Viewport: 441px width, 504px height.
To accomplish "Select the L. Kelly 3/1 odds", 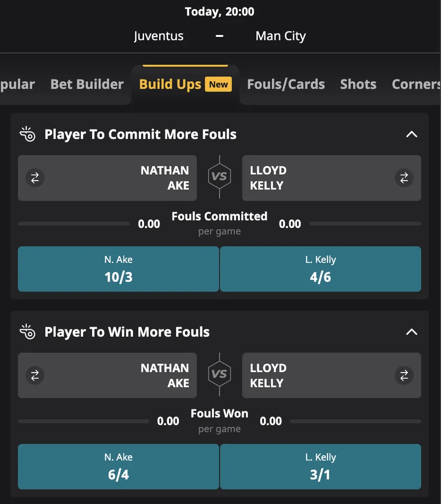I will point(321,467).
